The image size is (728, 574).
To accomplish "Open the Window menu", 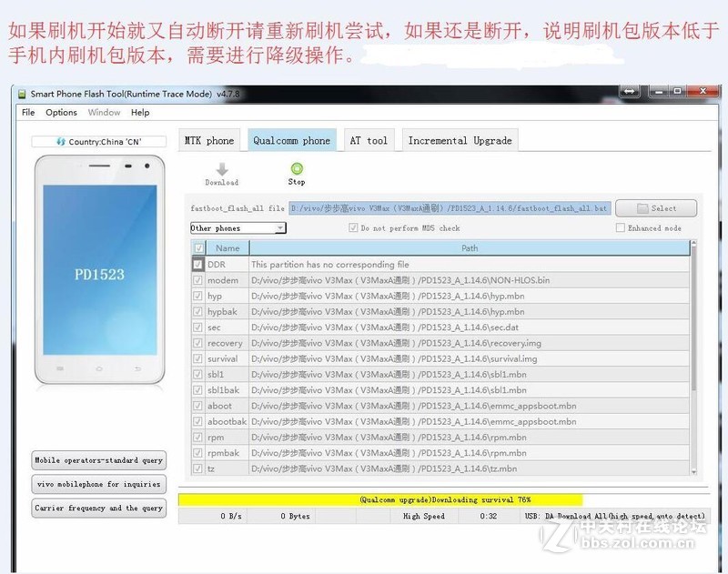I will tap(103, 113).
